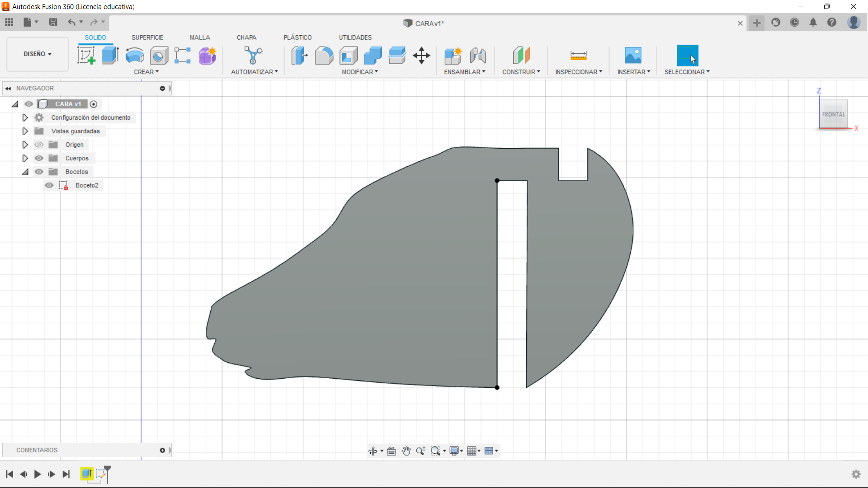The width and height of the screenshot is (868, 488).
Task: Click the FRONTAL view on the ViewCube
Action: click(x=834, y=114)
